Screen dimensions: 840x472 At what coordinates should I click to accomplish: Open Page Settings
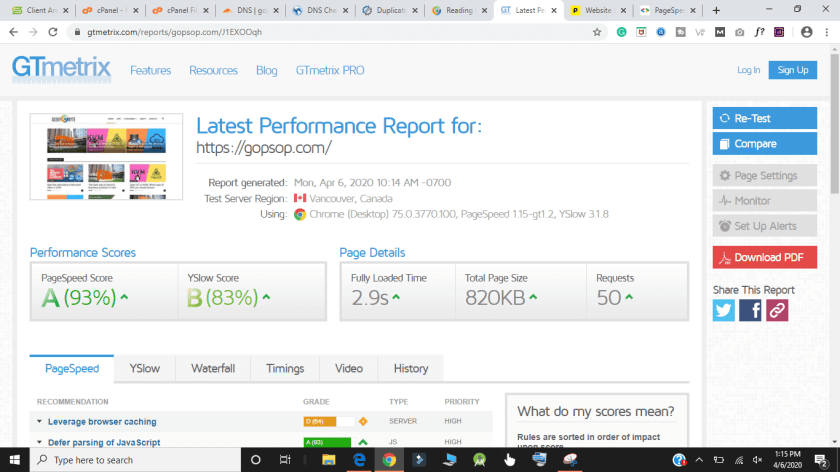click(x=764, y=175)
